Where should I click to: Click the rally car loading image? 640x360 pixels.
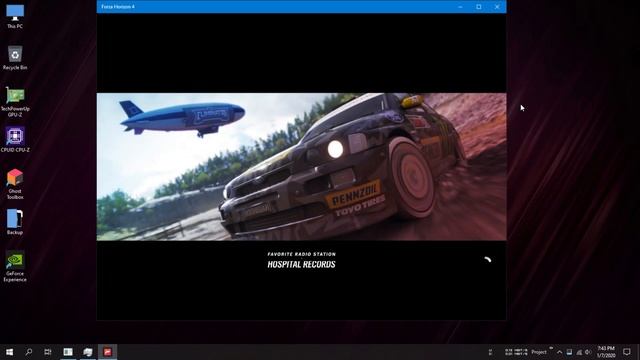301,167
